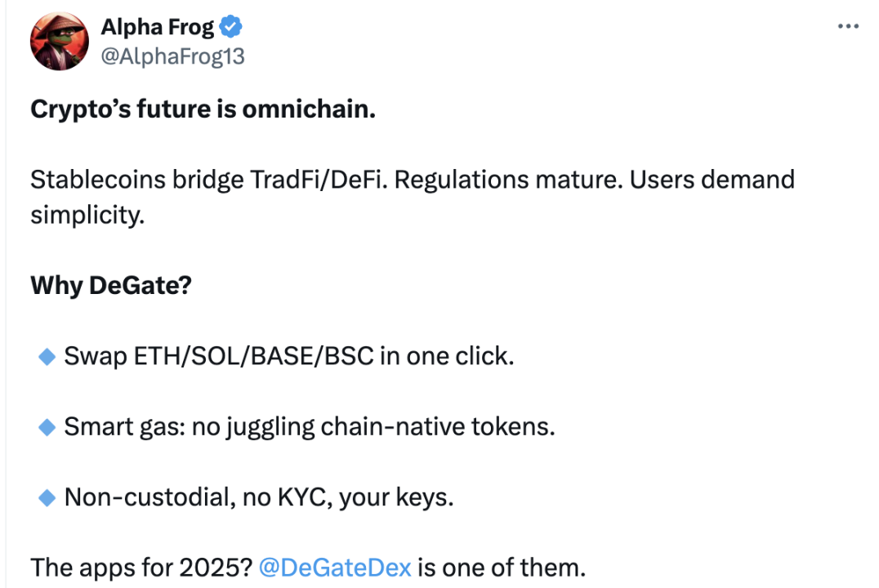Image resolution: width=879 pixels, height=588 pixels.
Task: Click the word simplicity on the second paragraph line
Action: coord(87,216)
